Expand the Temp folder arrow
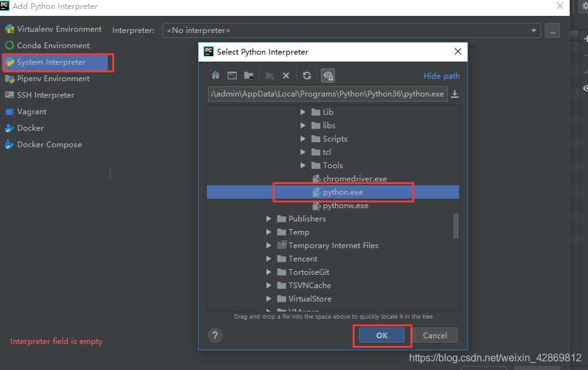The height and width of the screenshot is (370, 588). 268,232
